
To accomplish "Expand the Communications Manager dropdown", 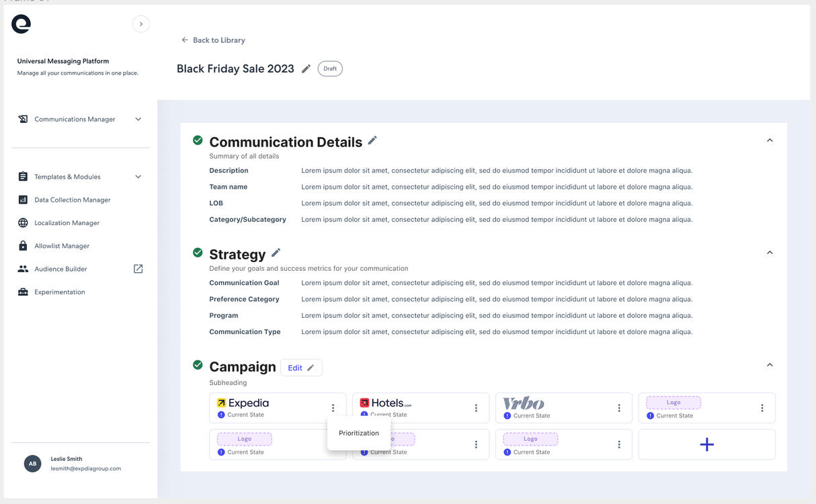I will pos(138,119).
